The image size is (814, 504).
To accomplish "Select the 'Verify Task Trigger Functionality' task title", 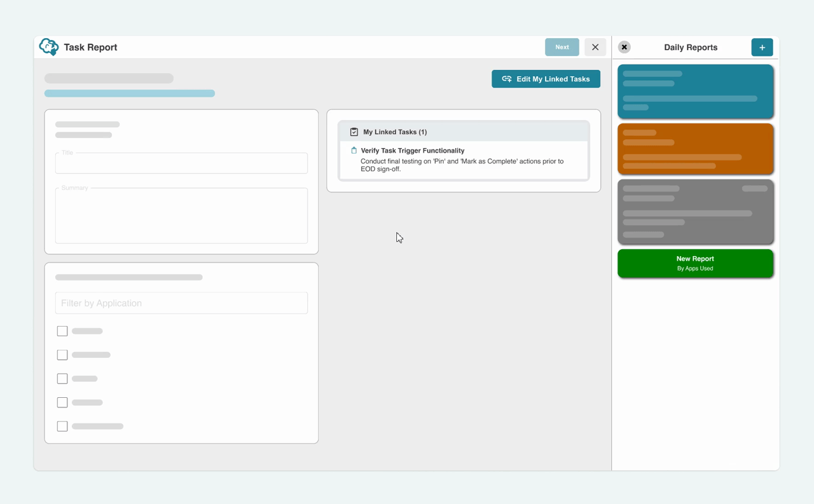I will (413, 151).
